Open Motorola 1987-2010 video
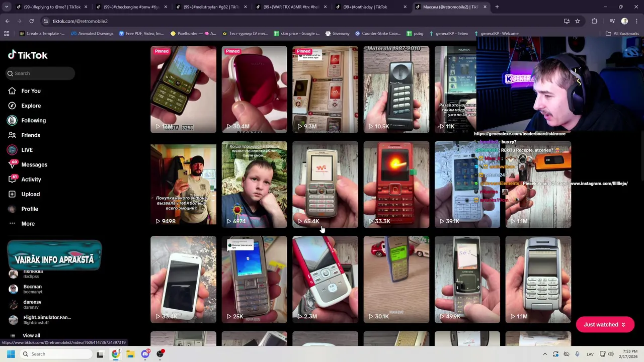The width and height of the screenshot is (644, 362). pos(396,89)
